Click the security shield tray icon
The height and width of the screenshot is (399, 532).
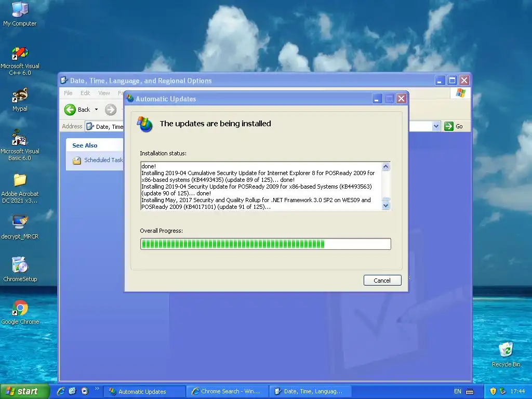pos(493,391)
